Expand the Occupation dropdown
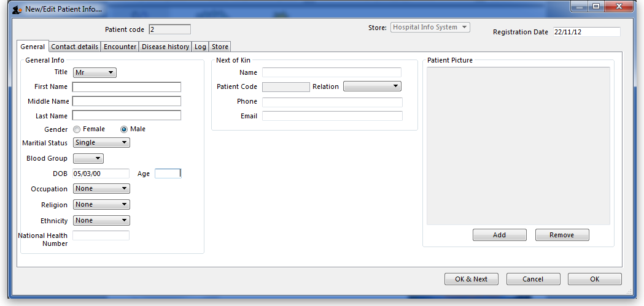 (101, 189)
